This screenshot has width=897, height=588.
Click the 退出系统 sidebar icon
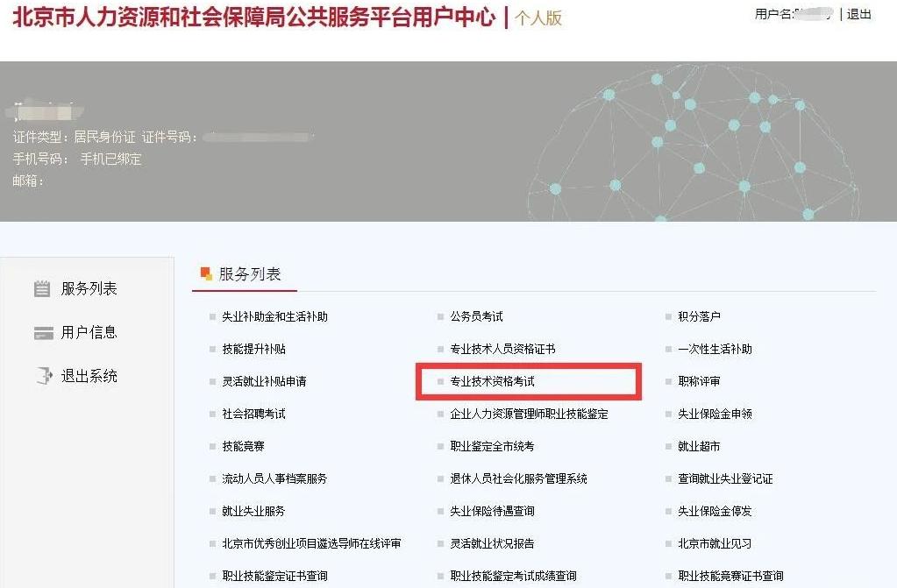[42, 377]
